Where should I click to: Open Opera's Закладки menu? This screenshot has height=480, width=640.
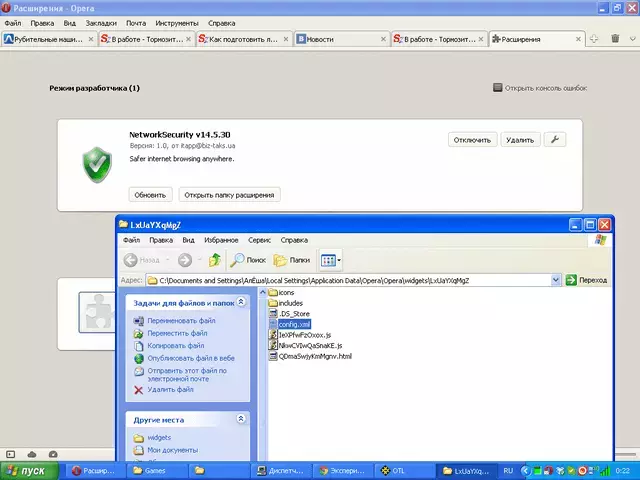[x=101, y=23]
